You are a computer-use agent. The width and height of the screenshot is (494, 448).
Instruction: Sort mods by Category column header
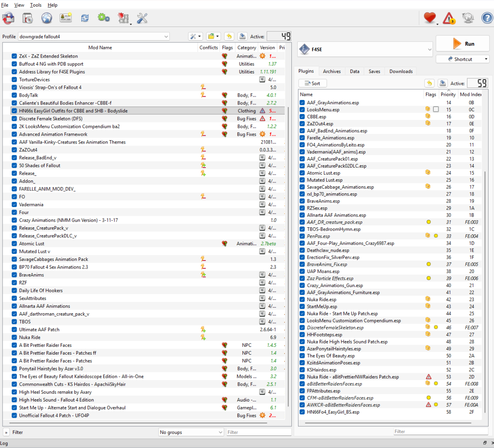point(246,48)
